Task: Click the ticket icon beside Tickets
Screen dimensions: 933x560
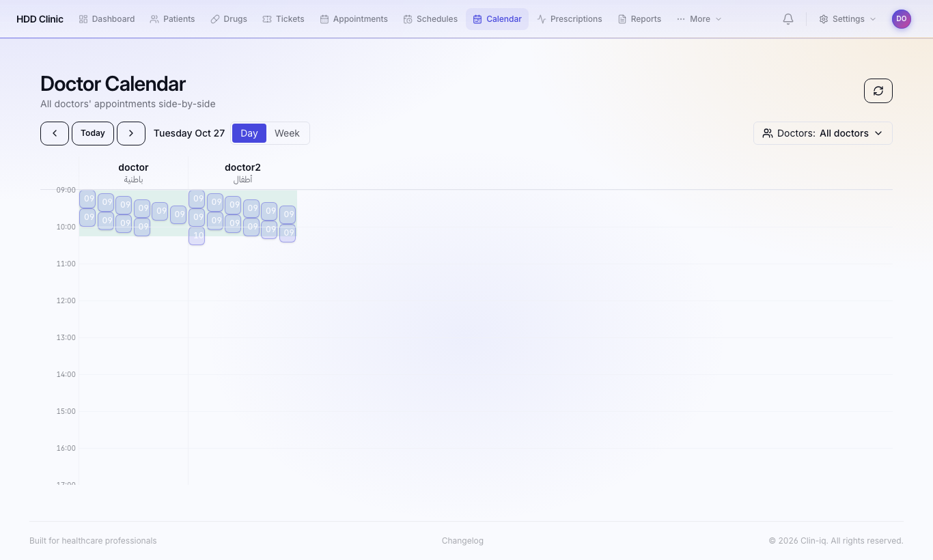Action: (x=267, y=19)
